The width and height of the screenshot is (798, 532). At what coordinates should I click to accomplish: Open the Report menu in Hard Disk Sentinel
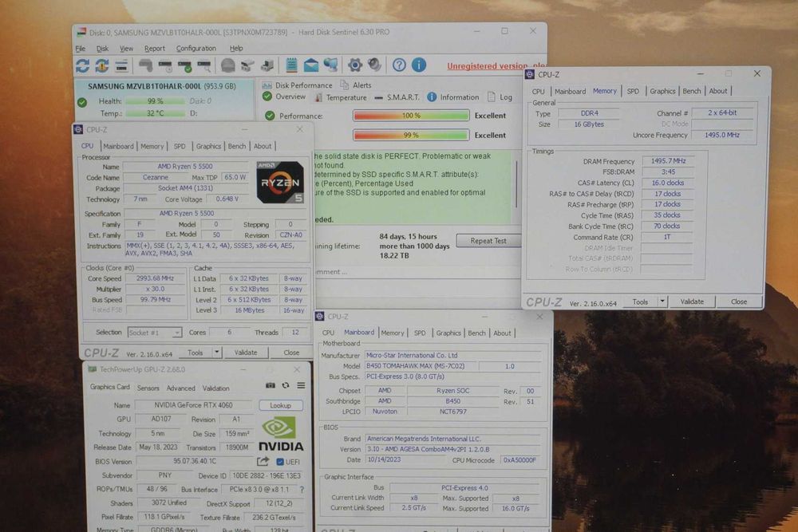tap(155, 49)
